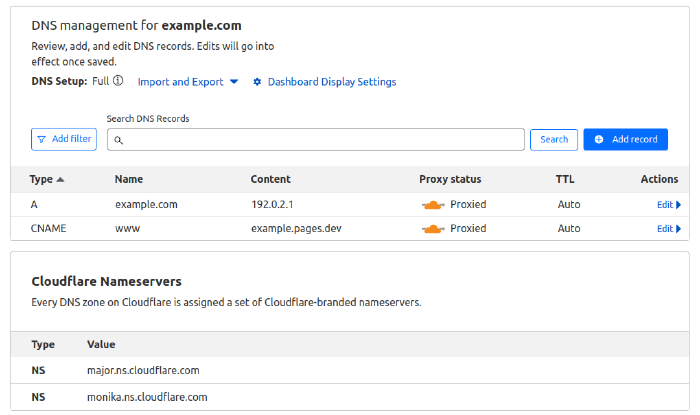700x415 pixels.
Task: Click the plus icon on Add record
Action: (599, 139)
